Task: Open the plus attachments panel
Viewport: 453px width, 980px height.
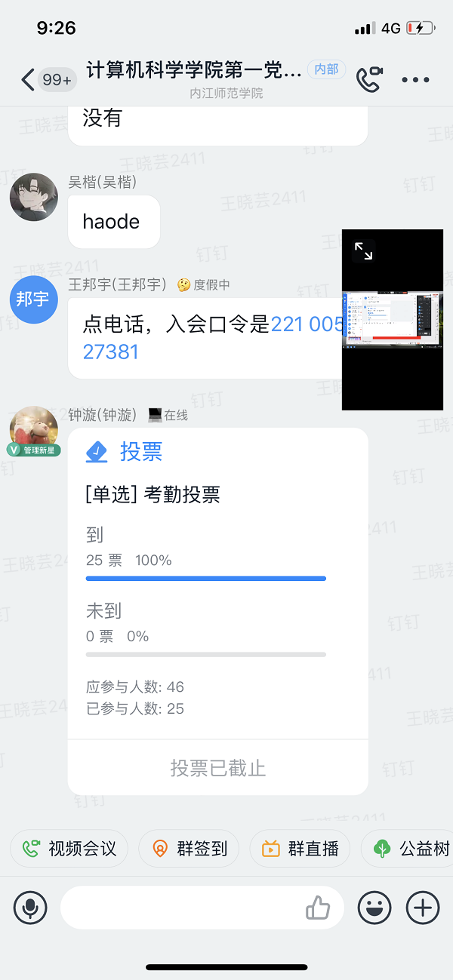Action: point(423,907)
